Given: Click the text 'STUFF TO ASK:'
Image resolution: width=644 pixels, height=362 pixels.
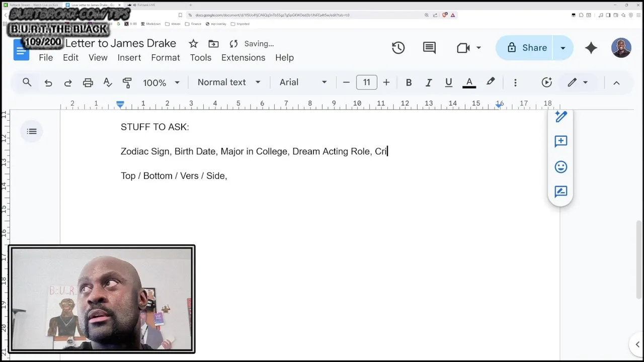Looking at the screenshot, I should (x=155, y=127).
